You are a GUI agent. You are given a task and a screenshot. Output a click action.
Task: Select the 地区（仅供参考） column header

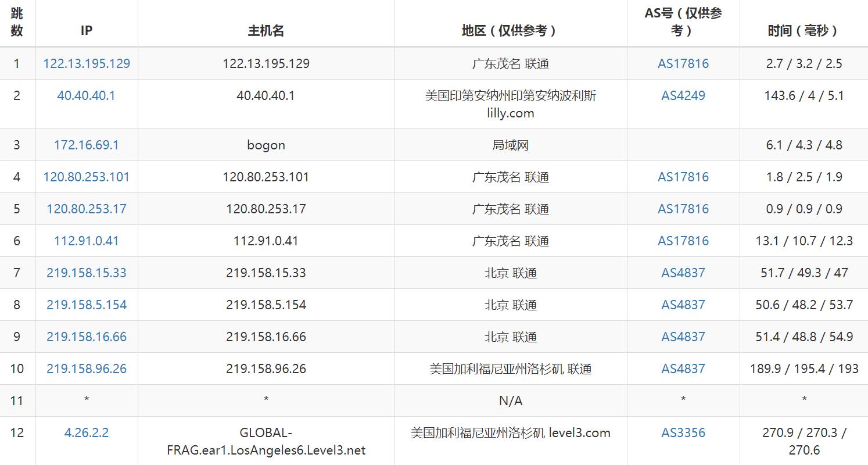[511, 31]
